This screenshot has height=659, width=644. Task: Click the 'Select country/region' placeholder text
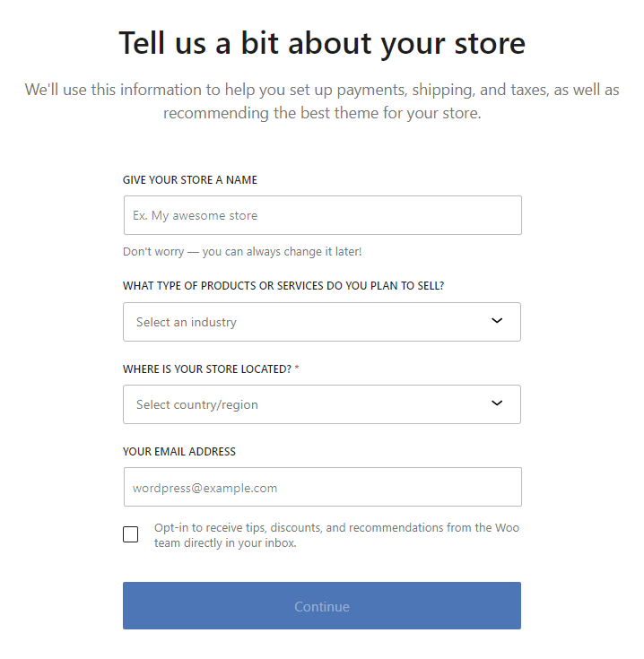pyautogui.click(x=197, y=404)
